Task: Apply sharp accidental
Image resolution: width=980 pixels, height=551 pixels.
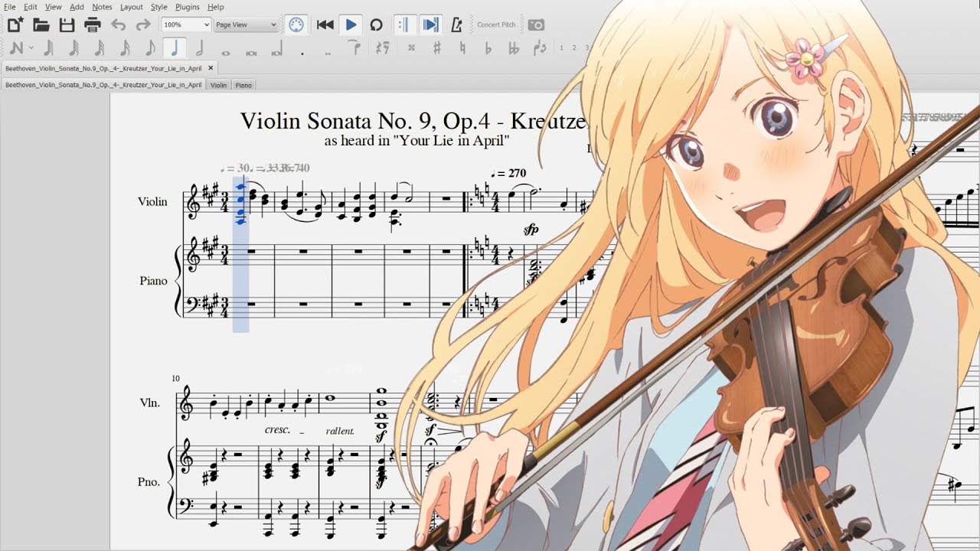Action: pyautogui.click(x=437, y=48)
